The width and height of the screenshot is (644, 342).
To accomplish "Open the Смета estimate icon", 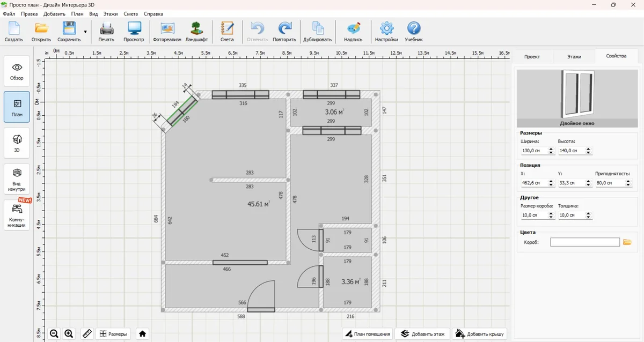I will [x=227, y=32].
